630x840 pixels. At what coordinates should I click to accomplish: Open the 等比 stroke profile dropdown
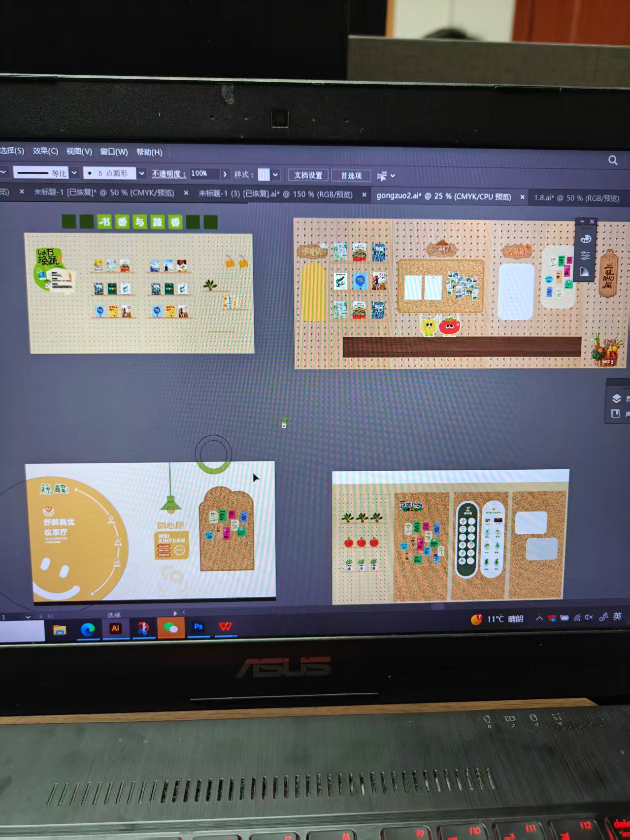tap(74, 173)
